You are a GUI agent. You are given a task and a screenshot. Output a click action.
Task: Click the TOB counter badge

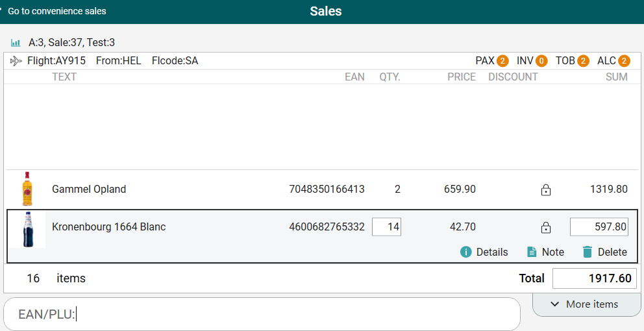583,61
